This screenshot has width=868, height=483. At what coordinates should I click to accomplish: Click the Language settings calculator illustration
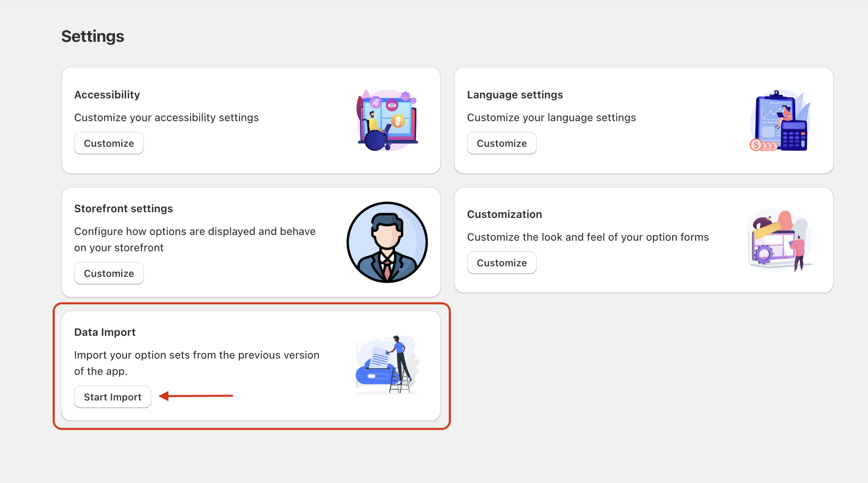pos(779,121)
